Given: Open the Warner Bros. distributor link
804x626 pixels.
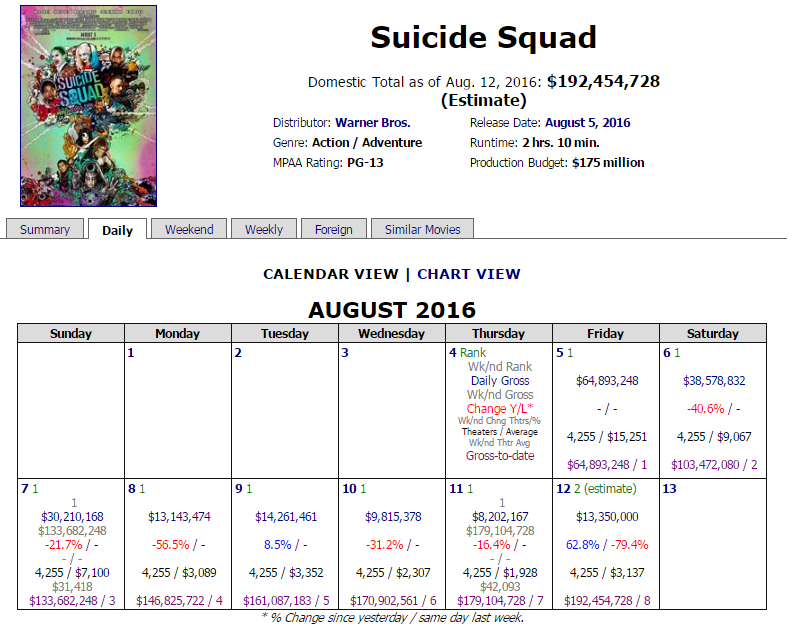Looking at the screenshot, I should tap(373, 123).
